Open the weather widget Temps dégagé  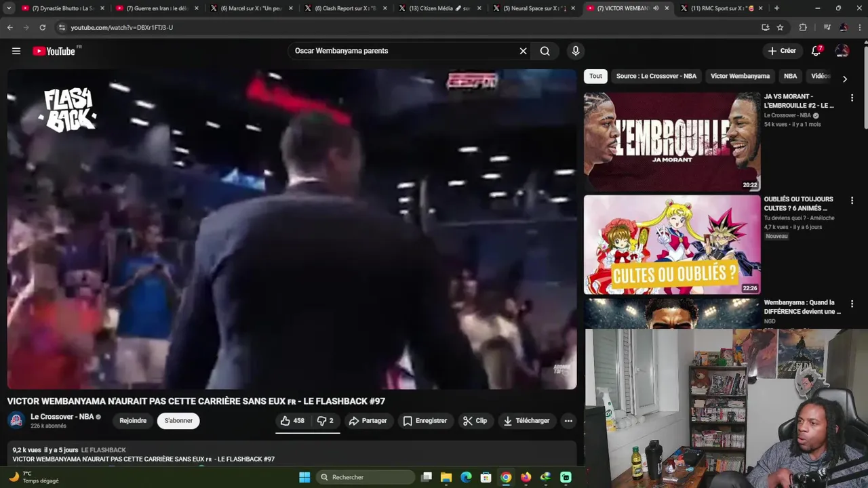pos(34,477)
